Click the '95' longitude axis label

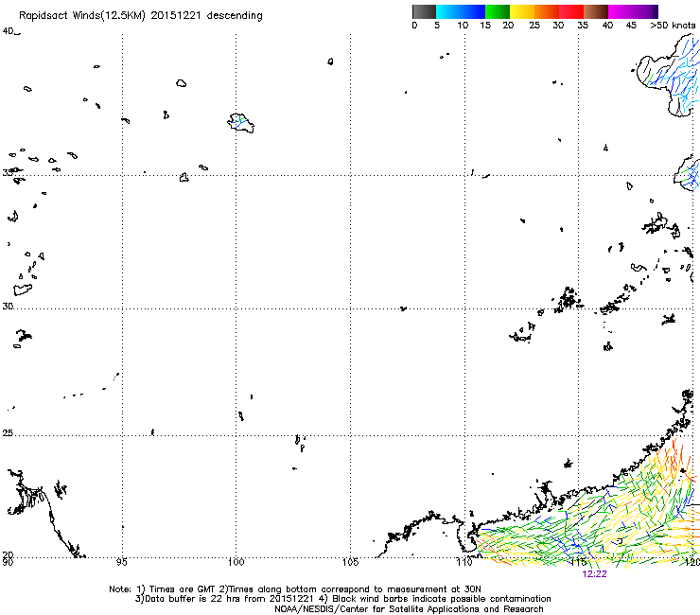pos(121,562)
